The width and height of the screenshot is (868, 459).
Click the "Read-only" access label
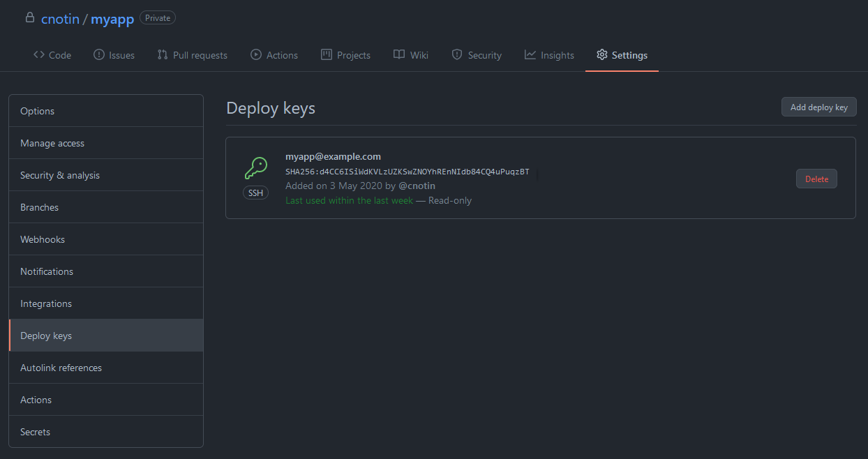(x=450, y=200)
